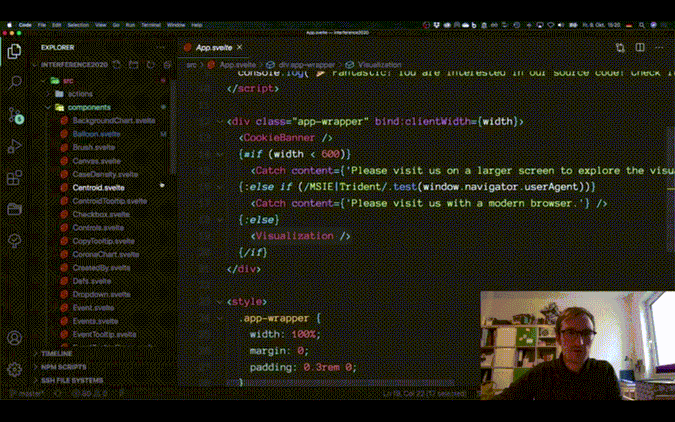Image resolution: width=675 pixels, height=422 pixels.
Task: Click the src breadcrumb
Action: (192, 65)
